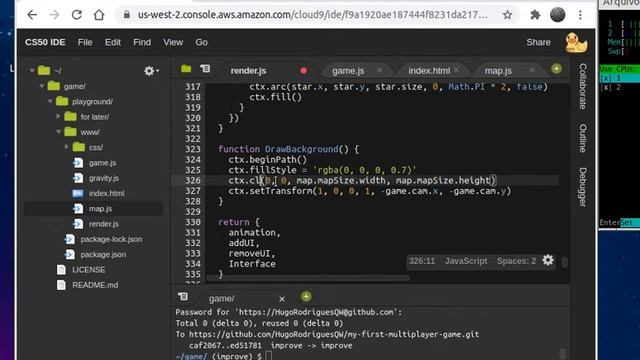Go forward in browser history
The height and width of the screenshot is (360, 640).
tap(54, 15)
